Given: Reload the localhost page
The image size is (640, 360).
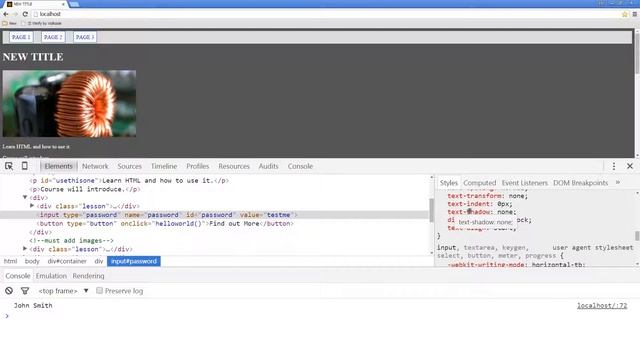Looking at the screenshot, I should 25,14.
